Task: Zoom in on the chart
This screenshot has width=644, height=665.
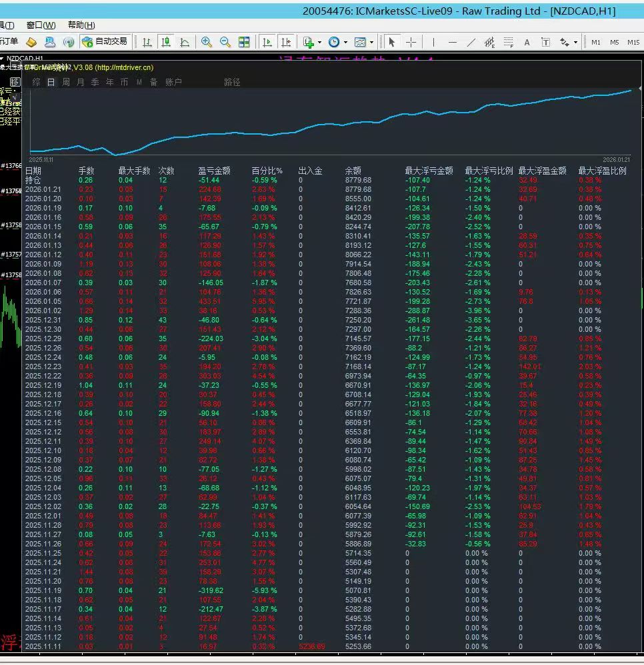Action: click(x=207, y=42)
